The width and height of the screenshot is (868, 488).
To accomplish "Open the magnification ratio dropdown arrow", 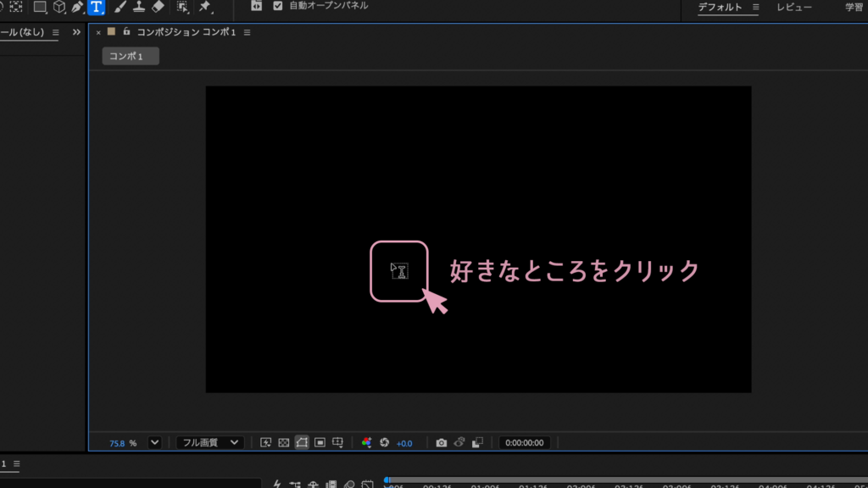I will (154, 442).
